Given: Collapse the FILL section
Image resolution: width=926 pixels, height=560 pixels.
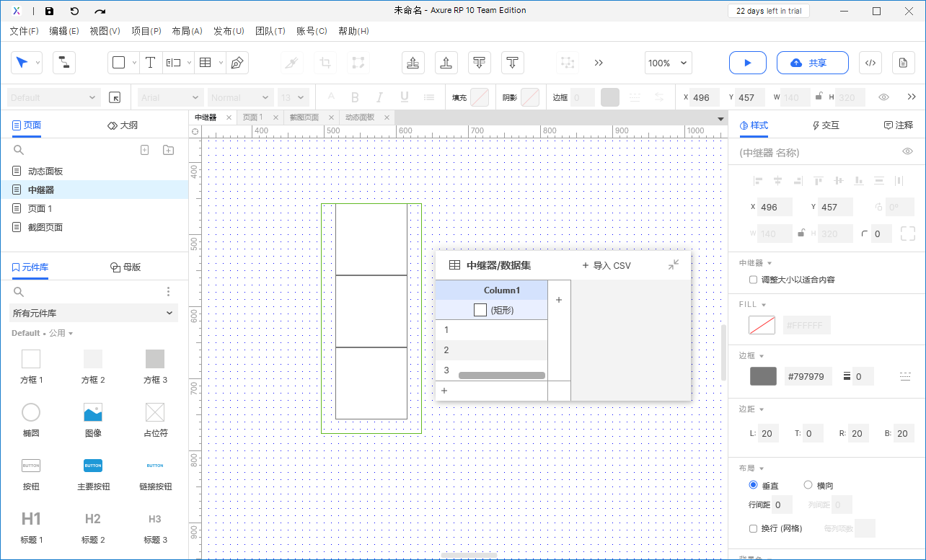Looking at the screenshot, I should tap(753, 304).
